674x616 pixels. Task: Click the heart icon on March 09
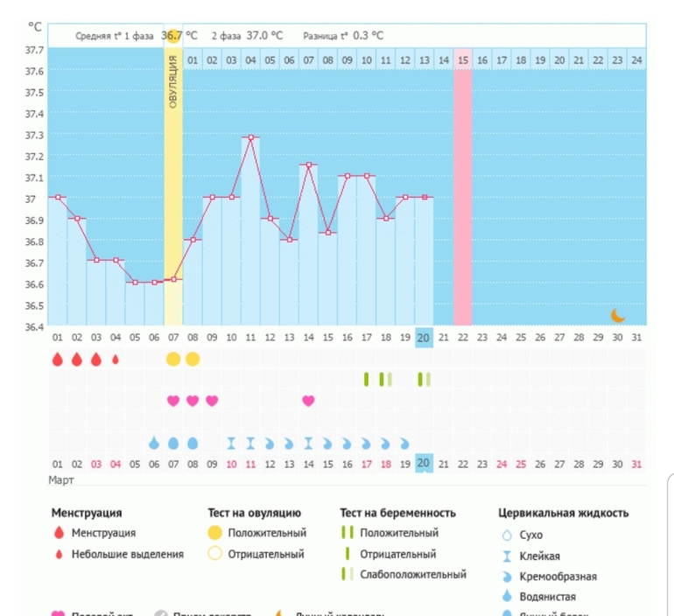[x=212, y=401]
